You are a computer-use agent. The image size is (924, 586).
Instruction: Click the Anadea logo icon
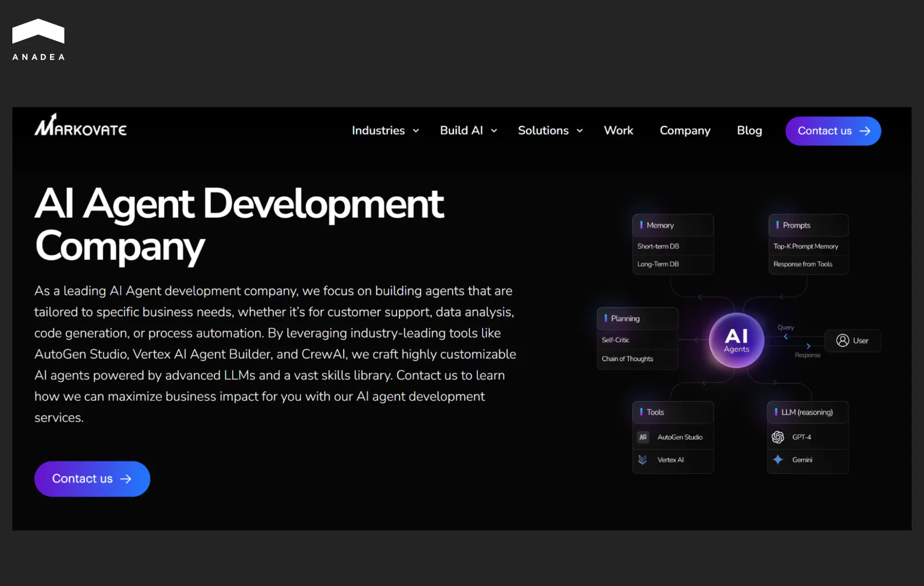tap(38, 31)
